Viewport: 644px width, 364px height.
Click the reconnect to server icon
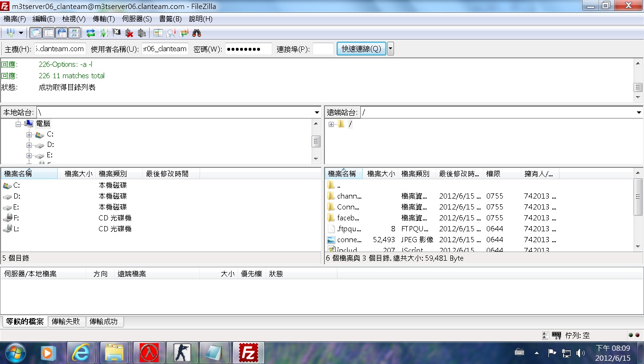[142, 33]
